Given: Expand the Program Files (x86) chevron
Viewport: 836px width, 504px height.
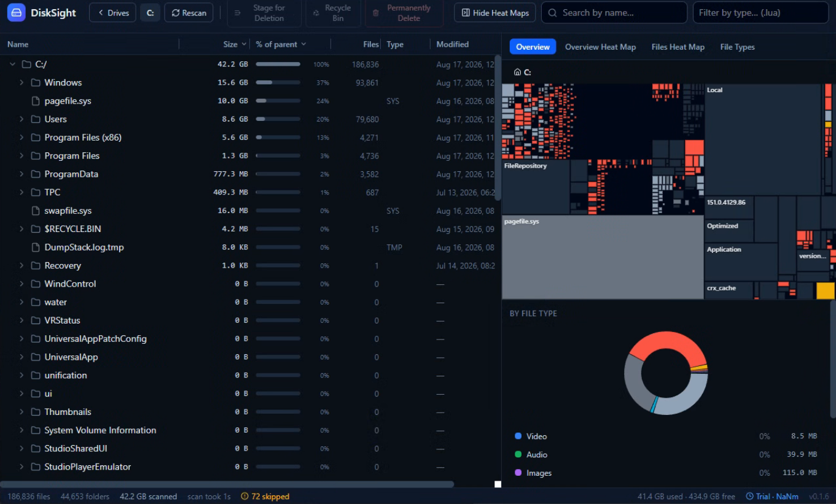Looking at the screenshot, I should tap(21, 138).
